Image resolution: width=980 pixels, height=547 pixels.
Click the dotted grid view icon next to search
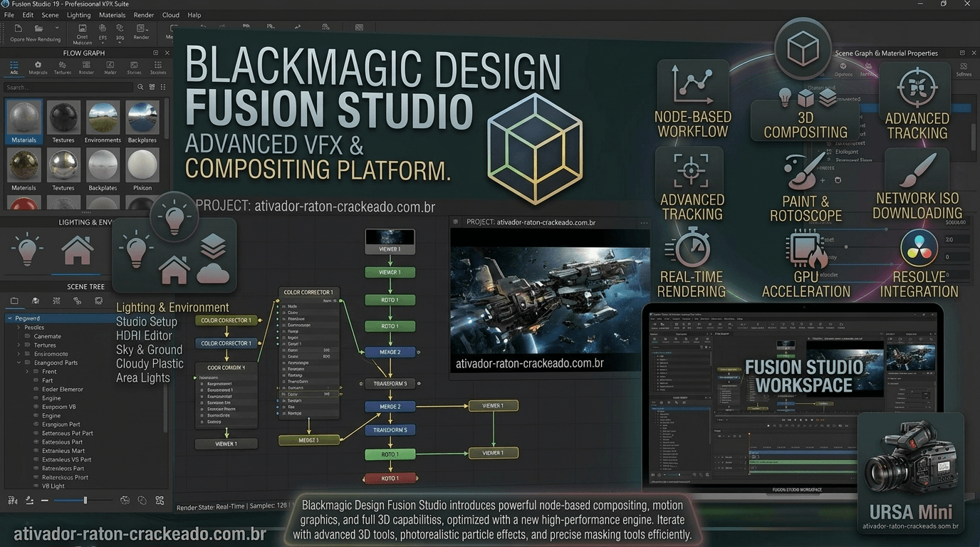[162, 87]
